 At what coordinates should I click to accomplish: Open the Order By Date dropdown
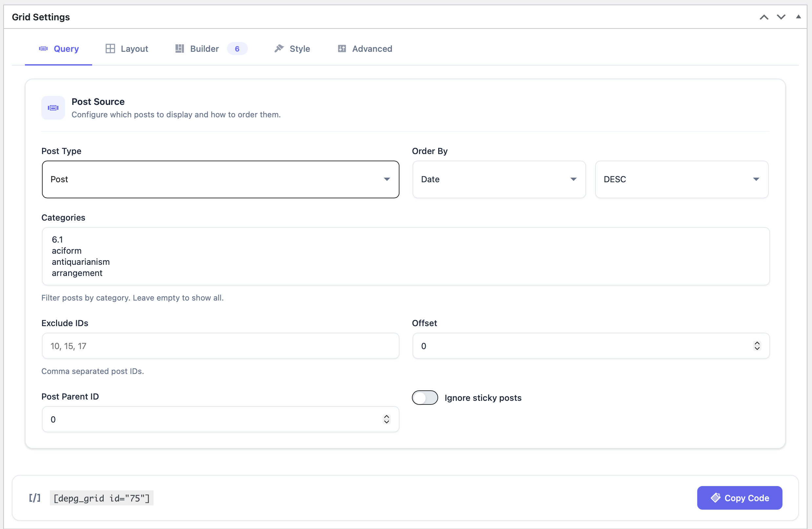tap(499, 179)
